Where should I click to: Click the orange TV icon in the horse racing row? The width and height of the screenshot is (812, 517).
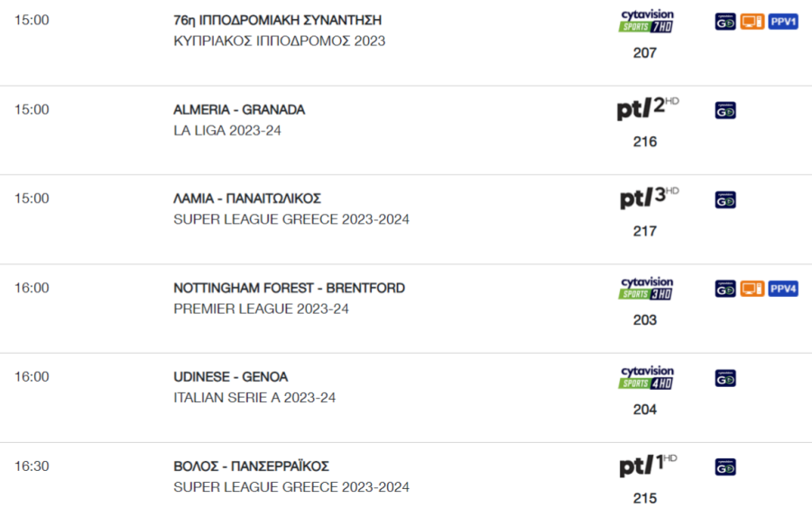[x=752, y=22]
